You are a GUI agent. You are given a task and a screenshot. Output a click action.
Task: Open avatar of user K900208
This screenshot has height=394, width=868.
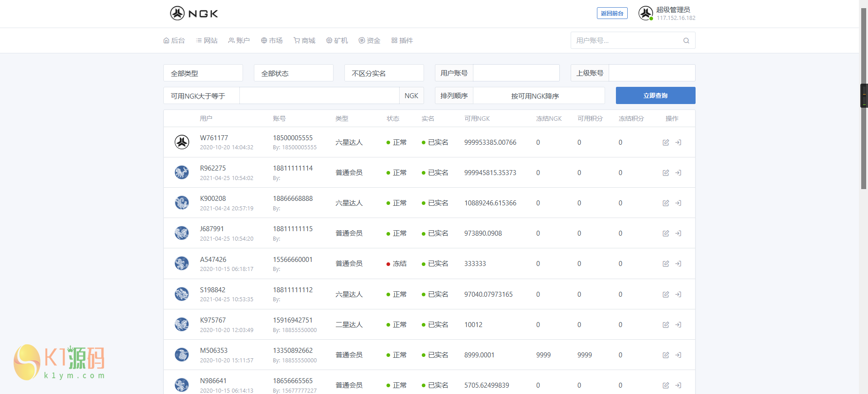(182, 203)
